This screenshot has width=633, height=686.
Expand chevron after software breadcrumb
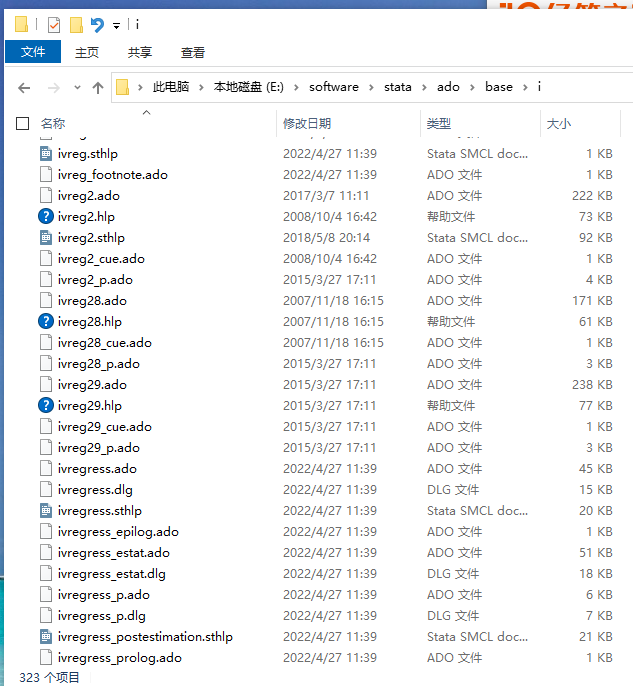[371, 88]
